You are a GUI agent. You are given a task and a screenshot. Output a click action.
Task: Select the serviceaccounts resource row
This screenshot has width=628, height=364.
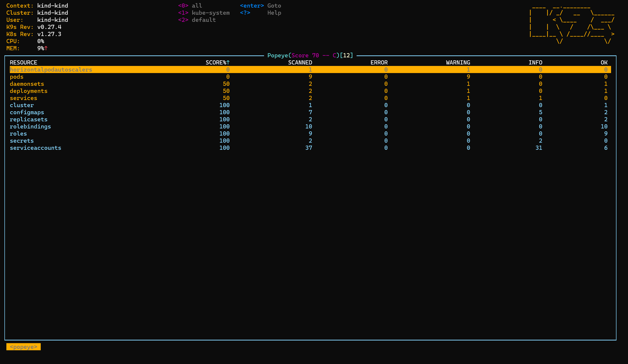coord(35,148)
